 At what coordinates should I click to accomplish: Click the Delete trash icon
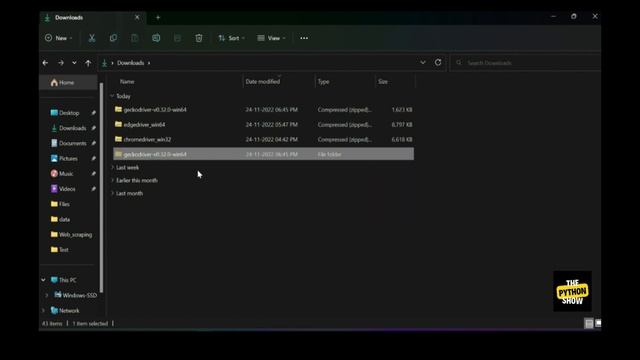coord(199,38)
